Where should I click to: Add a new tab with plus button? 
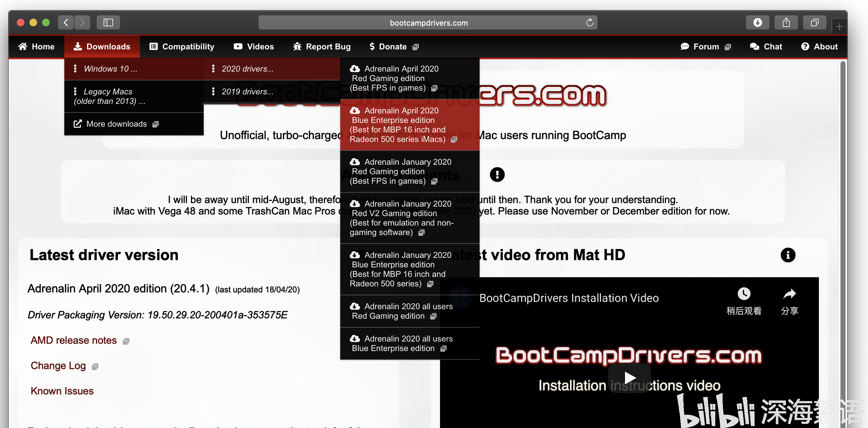(x=839, y=26)
